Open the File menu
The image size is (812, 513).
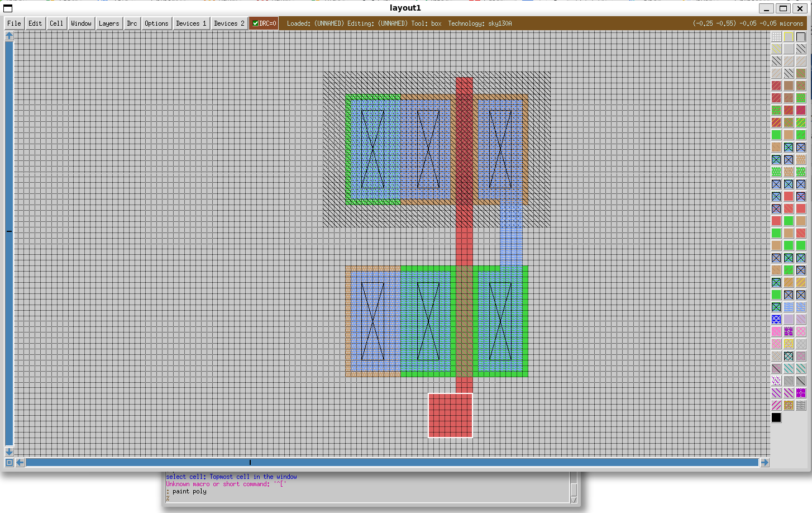click(x=14, y=23)
